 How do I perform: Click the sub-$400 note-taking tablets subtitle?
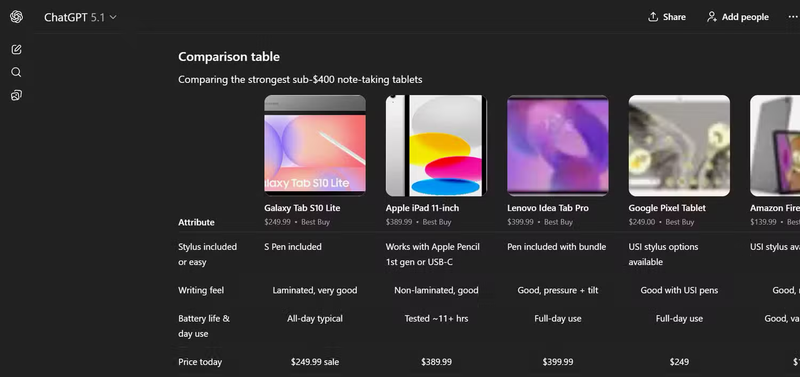tap(300, 80)
